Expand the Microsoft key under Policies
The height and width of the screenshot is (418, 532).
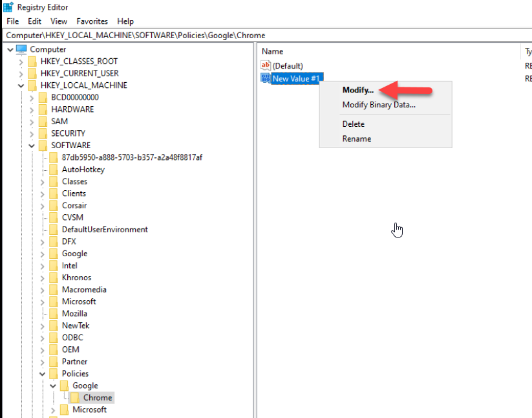53,410
